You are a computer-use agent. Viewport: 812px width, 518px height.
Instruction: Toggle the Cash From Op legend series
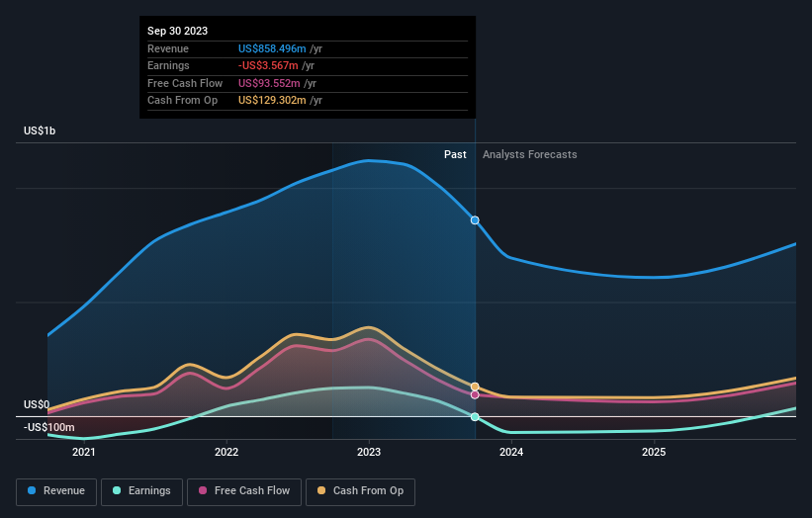(360, 491)
